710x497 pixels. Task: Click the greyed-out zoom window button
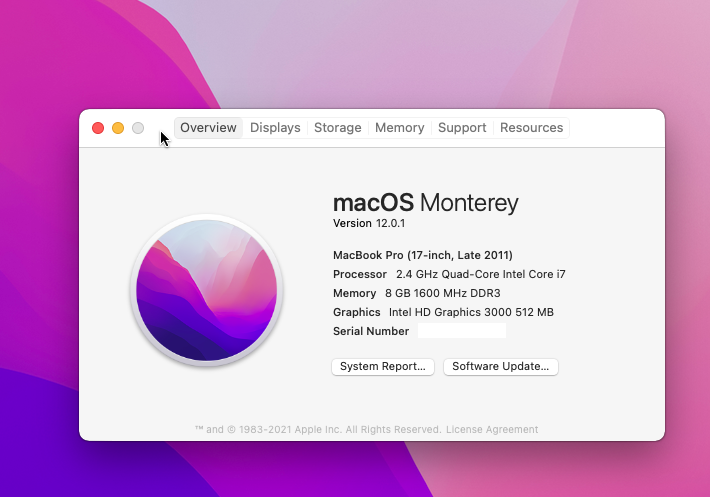[x=138, y=128]
